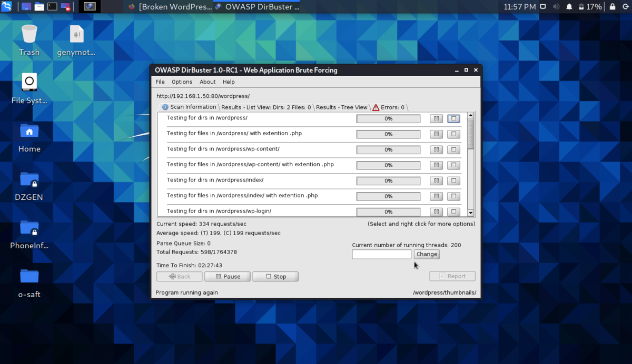632x364 pixels.
Task: Select the locked DZGEN folder
Action: point(29,179)
